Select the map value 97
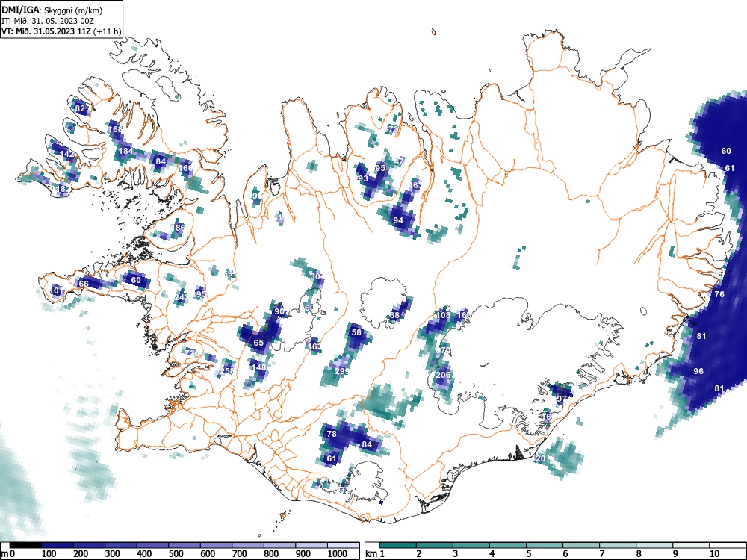 click(562, 399)
